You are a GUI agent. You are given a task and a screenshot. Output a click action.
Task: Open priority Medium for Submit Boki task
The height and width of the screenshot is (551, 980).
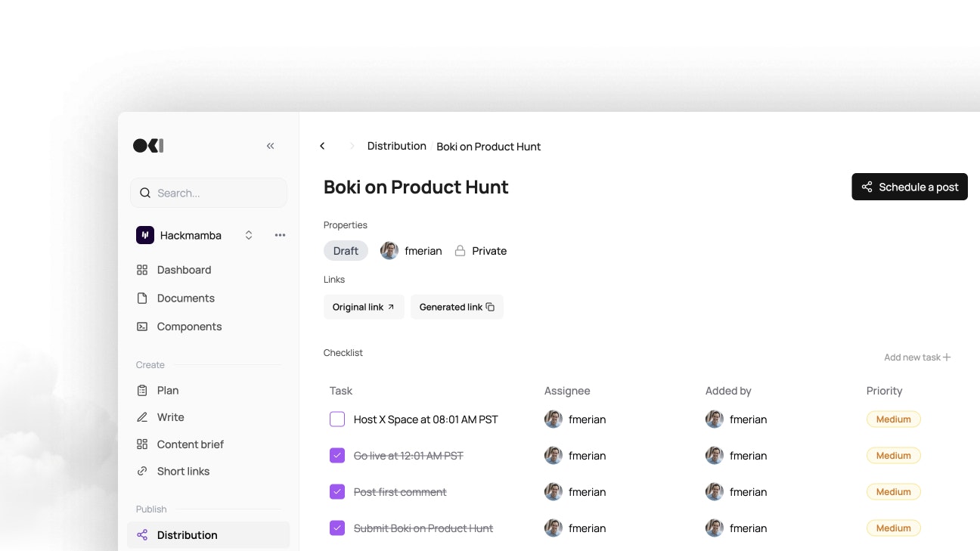(894, 528)
